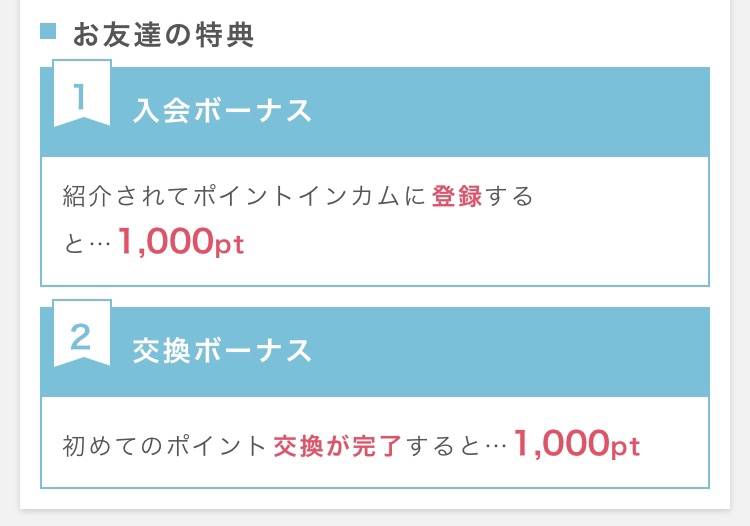Viewport: 750px width, 526px height.
Task: Click 1,000pt in the 入会ボーナス card
Action: [x=181, y=242]
